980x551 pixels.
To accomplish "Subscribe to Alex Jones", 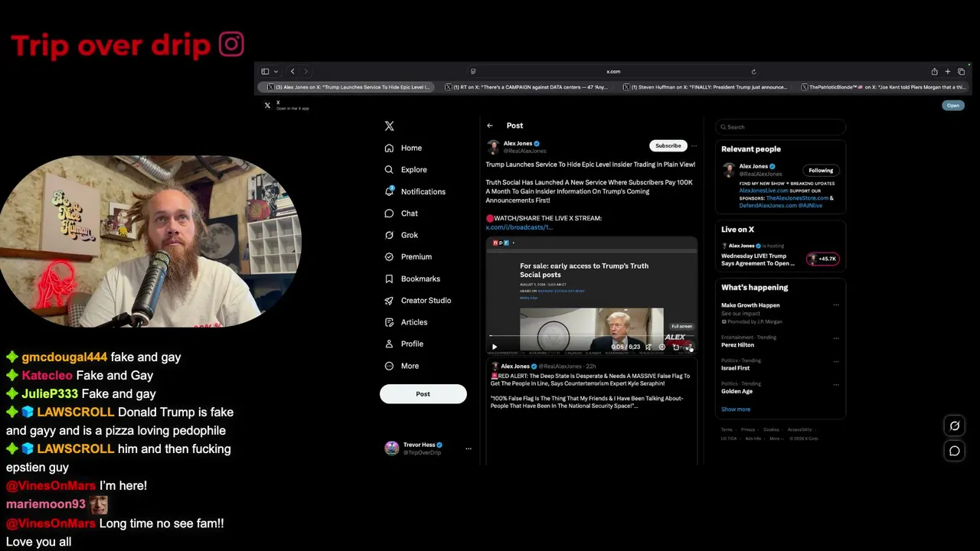I will [668, 145].
